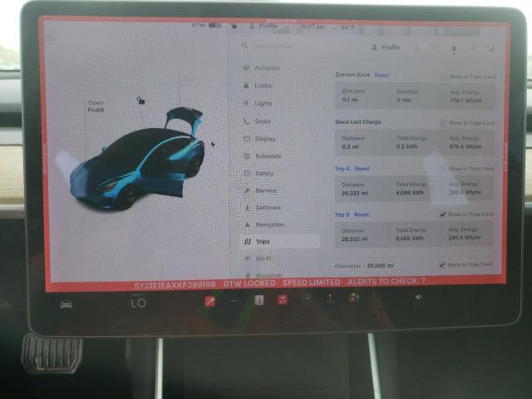The width and height of the screenshot is (532, 399).
Task: Reset Trip B
Action: pyautogui.click(x=362, y=214)
